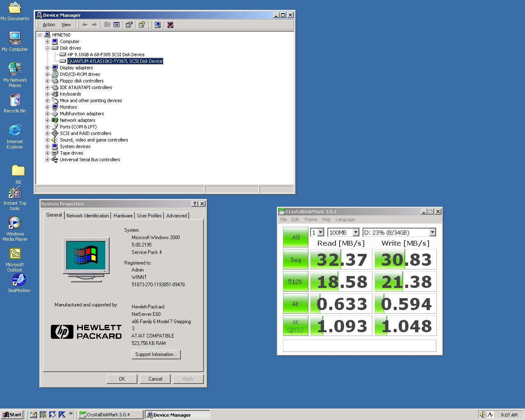The image size is (525, 420).
Task: Select the Mice and other pointing devices node
Action: pos(91,100)
